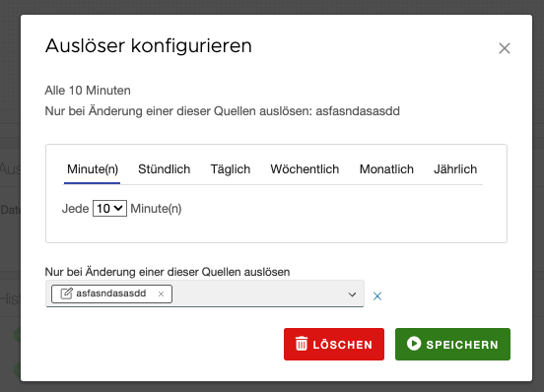Switch to the Stündlich tab
This screenshot has height=392, width=544.
click(165, 169)
